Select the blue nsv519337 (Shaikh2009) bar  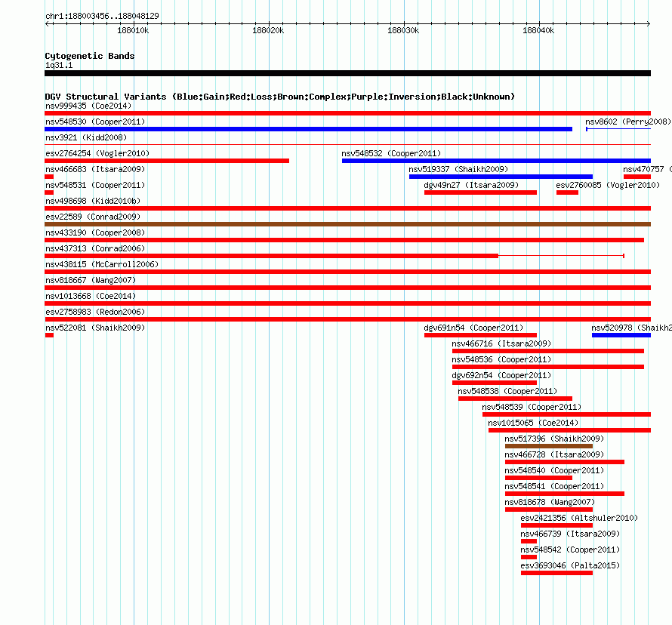[x=501, y=177]
